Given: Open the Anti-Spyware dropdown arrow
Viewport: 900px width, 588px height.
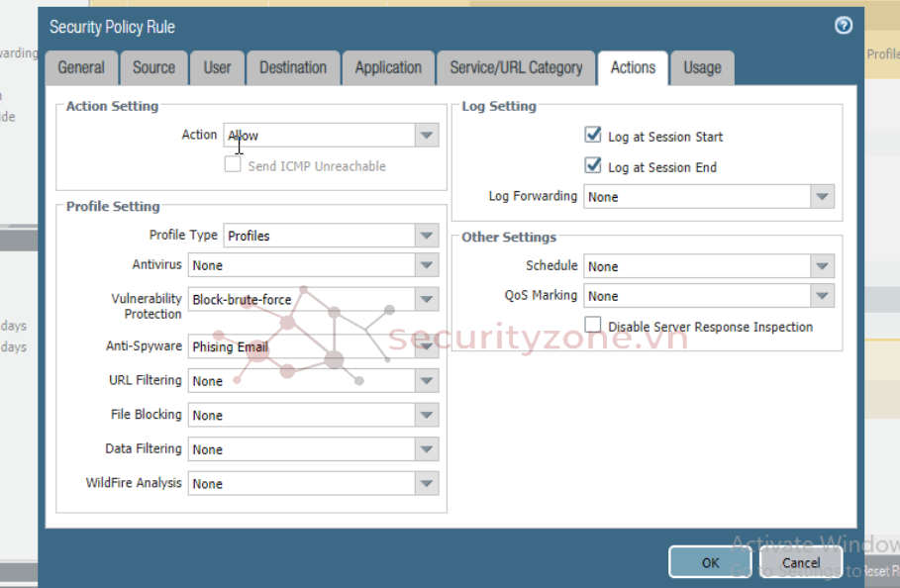Looking at the screenshot, I should coord(427,346).
